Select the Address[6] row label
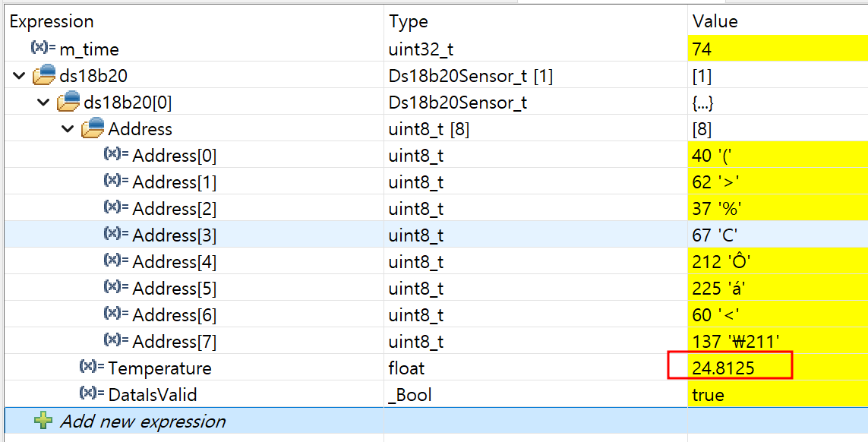The height and width of the screenshot is (442, 868). (x=175, y=316)
